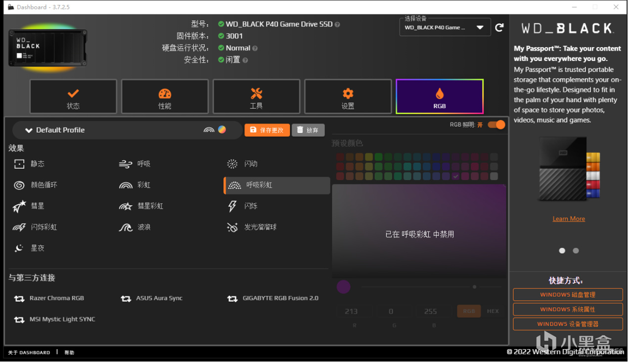Click the WD_BLACK P40 drive image
The image size is (630, 364).
click(x=47, y=47)
